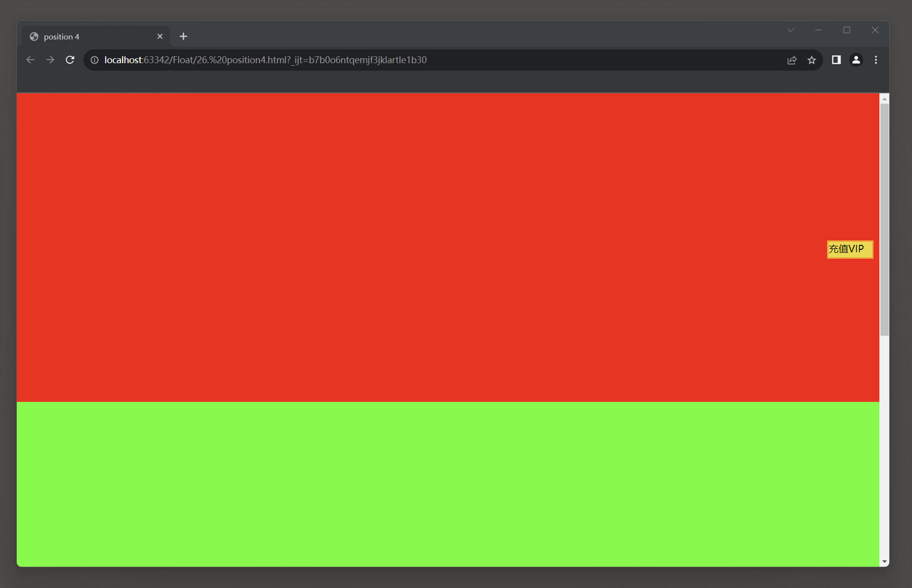Click the scrollbar down arrow
The image size is (912, 588).
[884, 562]
